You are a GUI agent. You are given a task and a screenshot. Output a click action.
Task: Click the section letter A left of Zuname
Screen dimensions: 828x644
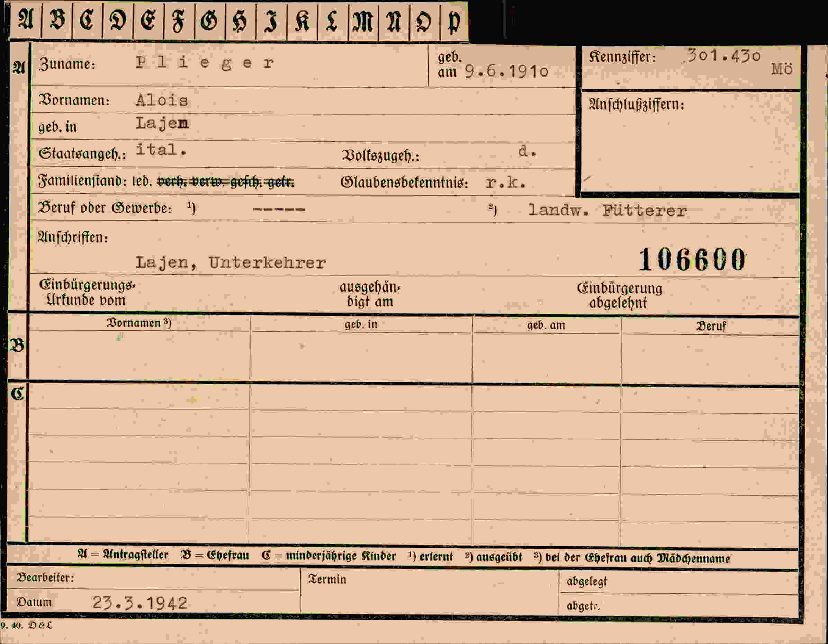coord(19,68)
